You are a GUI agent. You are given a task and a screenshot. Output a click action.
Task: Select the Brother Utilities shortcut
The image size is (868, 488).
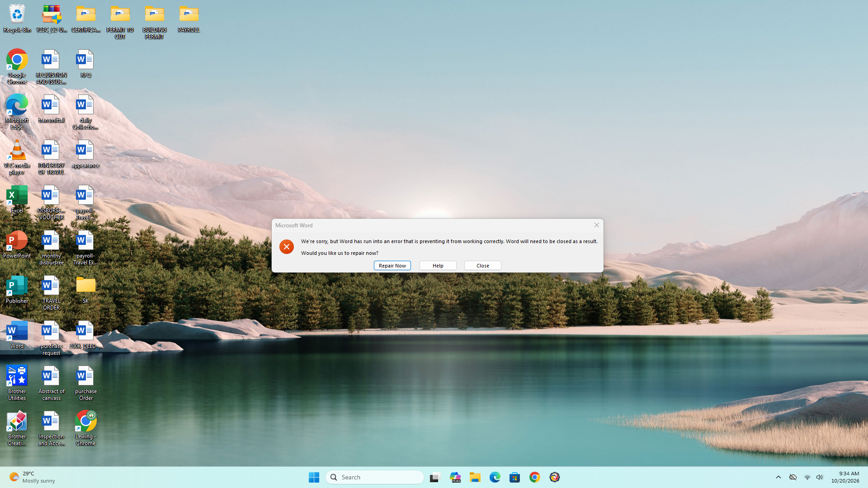point(17,383)
